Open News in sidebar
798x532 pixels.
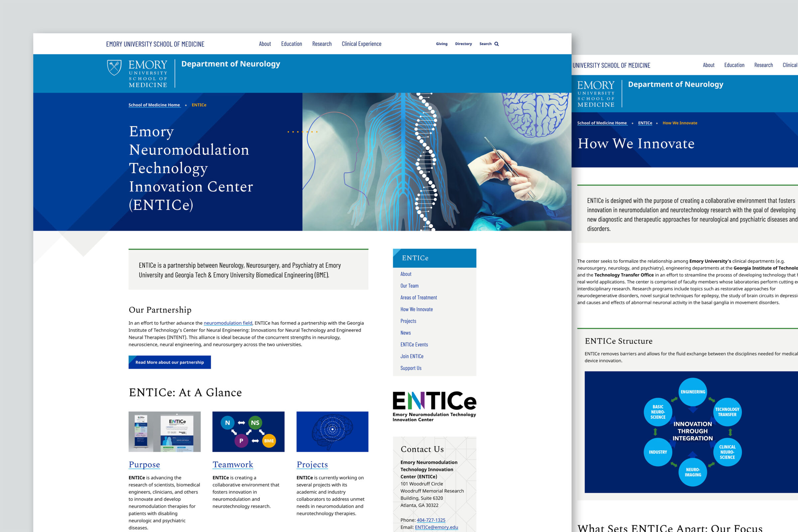pos(405,333)
